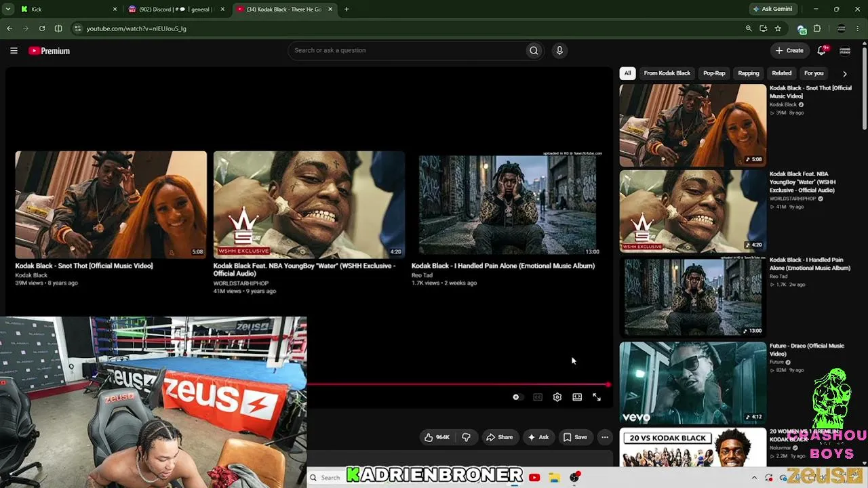This screenshot has width=868, height=488.
Task: Open sidebar I Handled Pain Alone thumbnail
Action: [x=693, y=297]
